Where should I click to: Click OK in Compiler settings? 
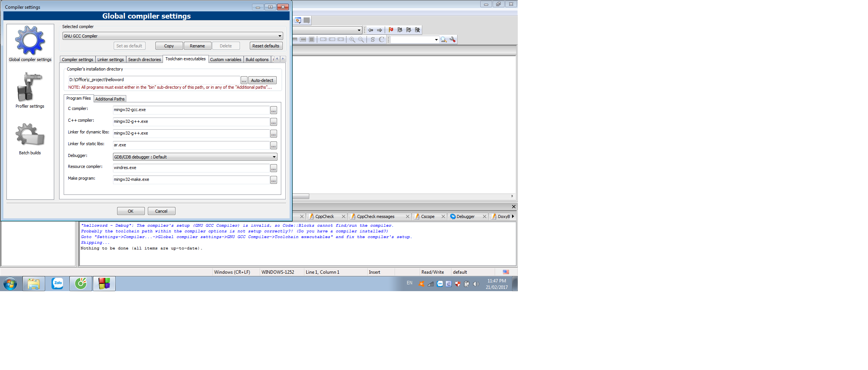(x=131, y=211)
